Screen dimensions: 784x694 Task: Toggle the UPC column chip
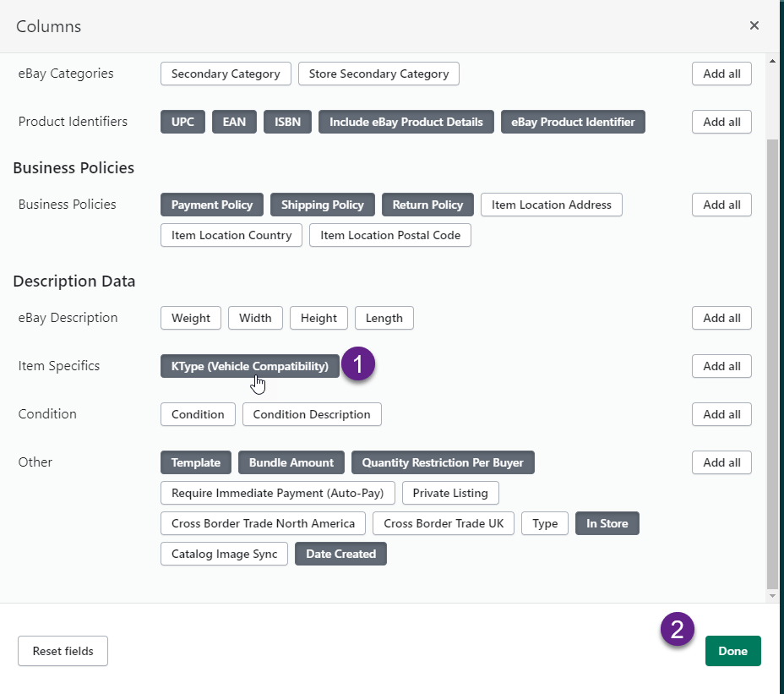tap(182, 122)
